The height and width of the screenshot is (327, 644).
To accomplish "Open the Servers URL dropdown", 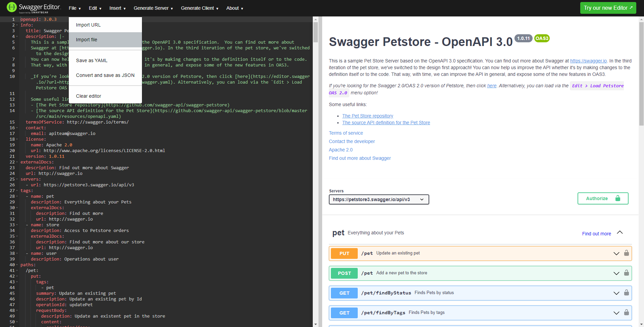I will pyautogui.click(x=379, y=199).
